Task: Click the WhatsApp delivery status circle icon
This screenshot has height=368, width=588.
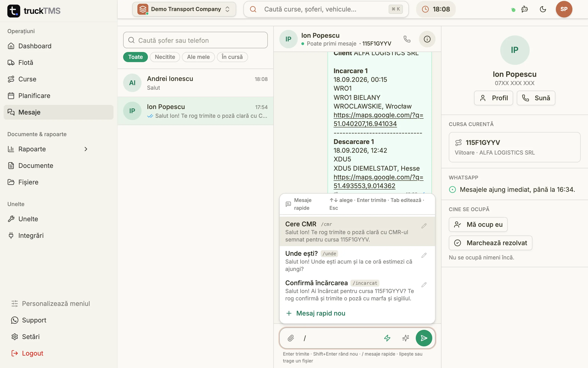Action: point(452,190)
